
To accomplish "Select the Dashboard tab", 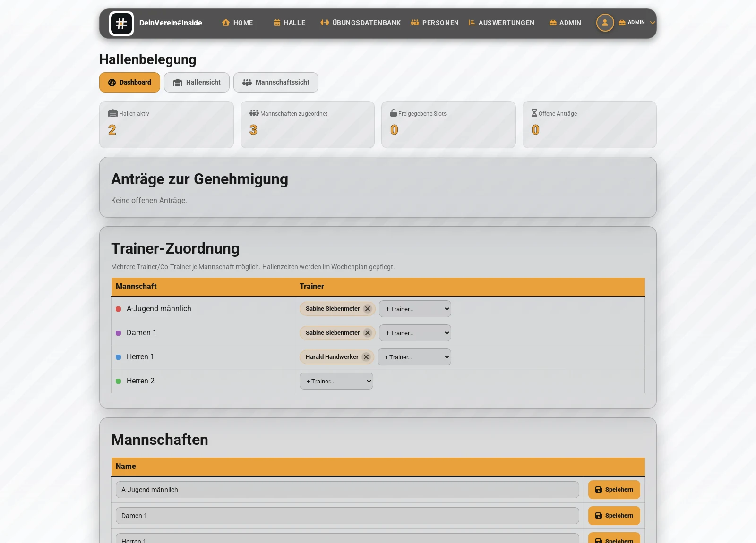I will tap(129, 83).
